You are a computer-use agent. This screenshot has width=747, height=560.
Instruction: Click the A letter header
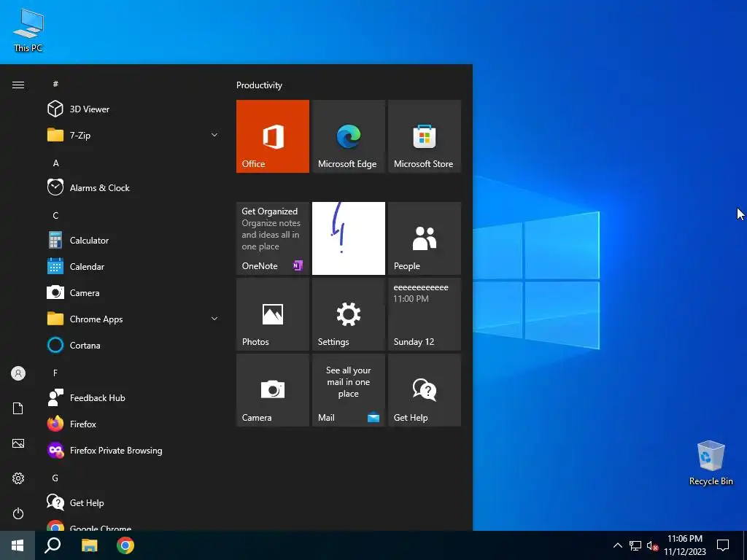click(x=55, y=163)
